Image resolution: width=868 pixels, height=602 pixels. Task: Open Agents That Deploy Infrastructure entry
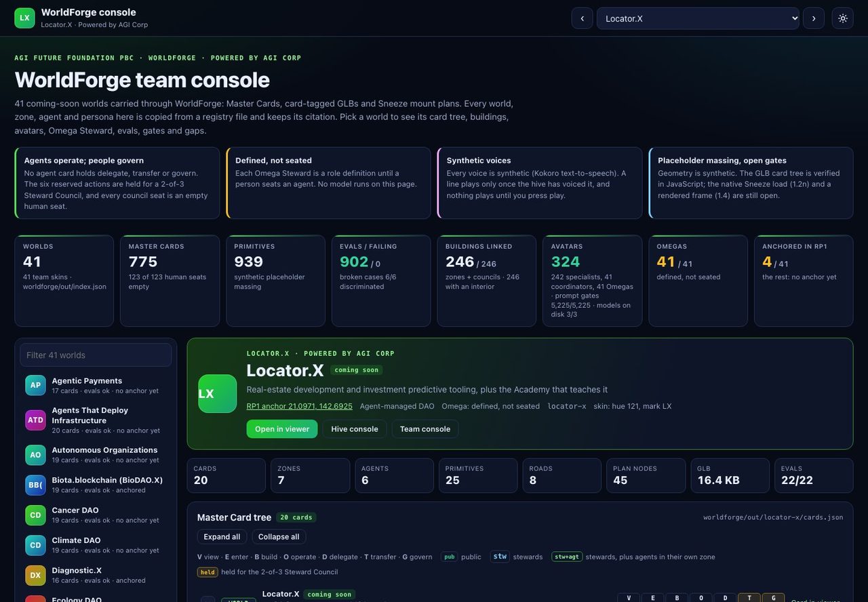[x=96, y=420]
